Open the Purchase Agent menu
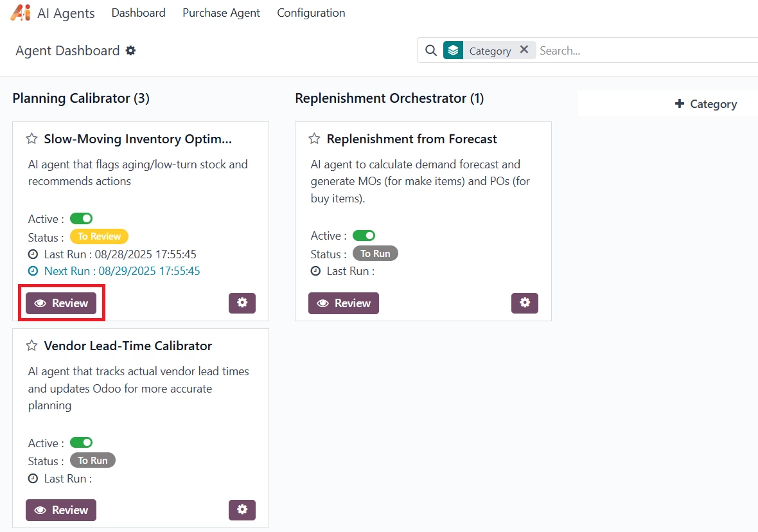The image size is (758, 532). [221, 13]
